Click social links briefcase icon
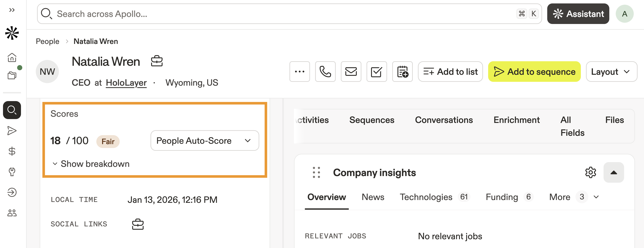 click(x=138, y=224)
